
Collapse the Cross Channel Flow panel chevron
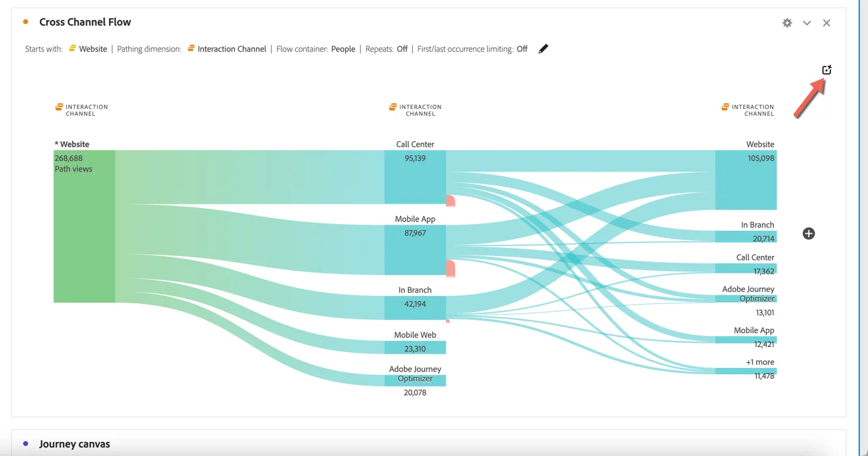[x=806, y=23]
